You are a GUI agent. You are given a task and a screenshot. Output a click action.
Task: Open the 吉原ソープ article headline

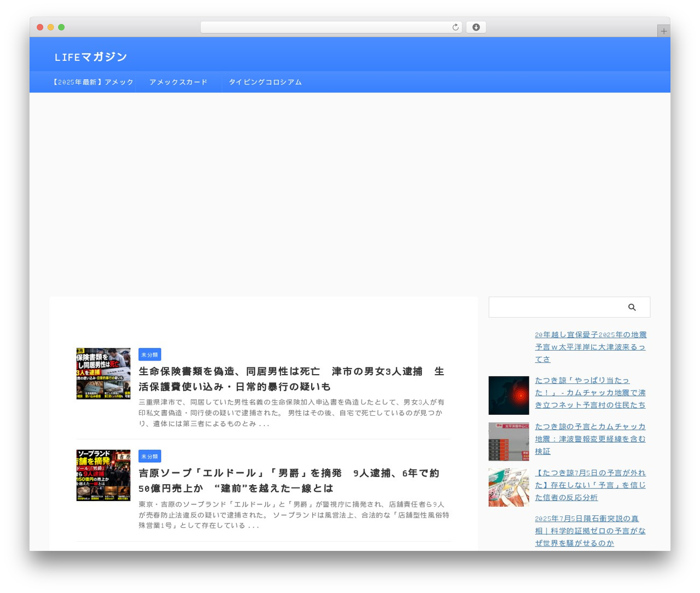point(289,481)
